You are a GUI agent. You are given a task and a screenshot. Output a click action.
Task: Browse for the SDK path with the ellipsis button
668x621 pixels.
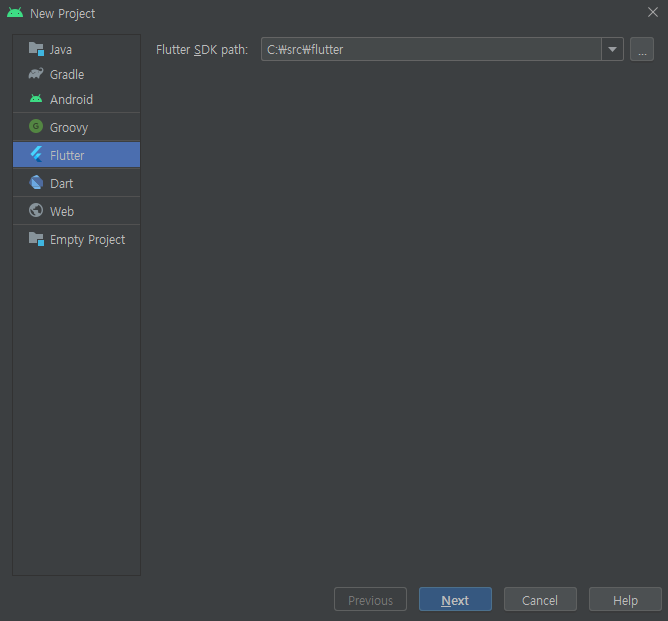642,49
